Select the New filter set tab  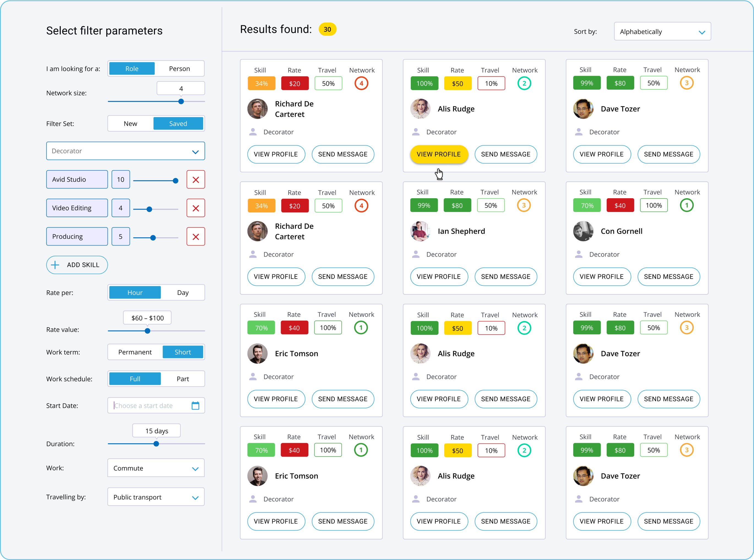coord(130,123)
